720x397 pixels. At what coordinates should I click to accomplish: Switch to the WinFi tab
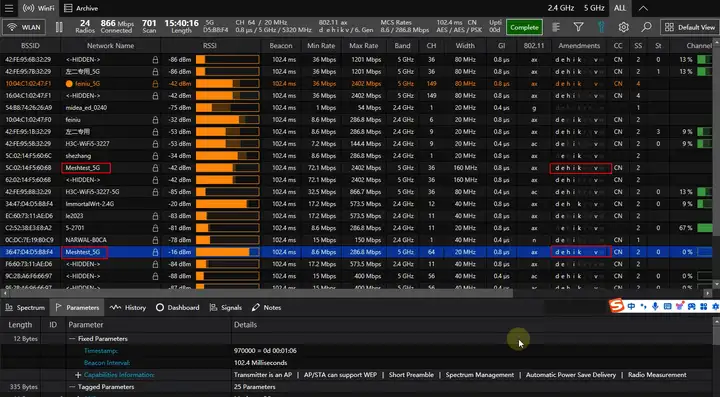pyautogui.click(x=38, y=8)
